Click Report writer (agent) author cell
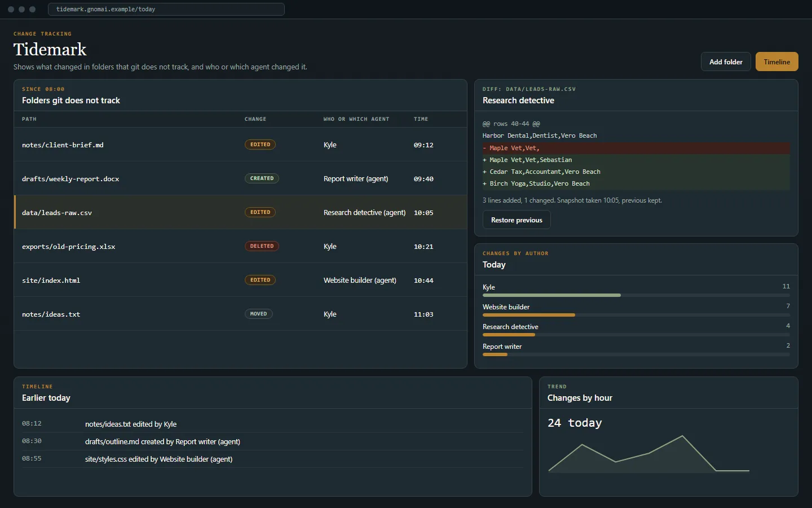 [356, 179]
